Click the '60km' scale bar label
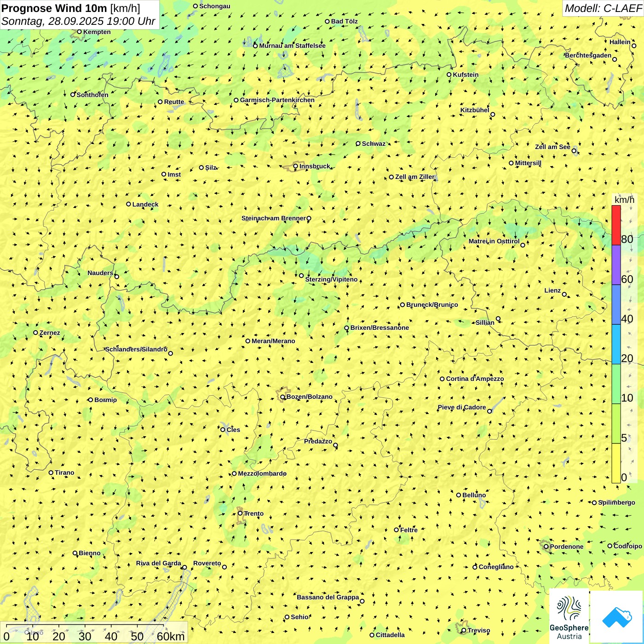 171,636
